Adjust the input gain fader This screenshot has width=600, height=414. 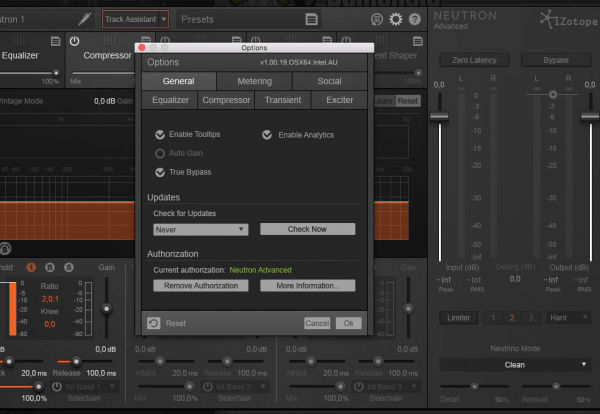click(x=439, y=116)
